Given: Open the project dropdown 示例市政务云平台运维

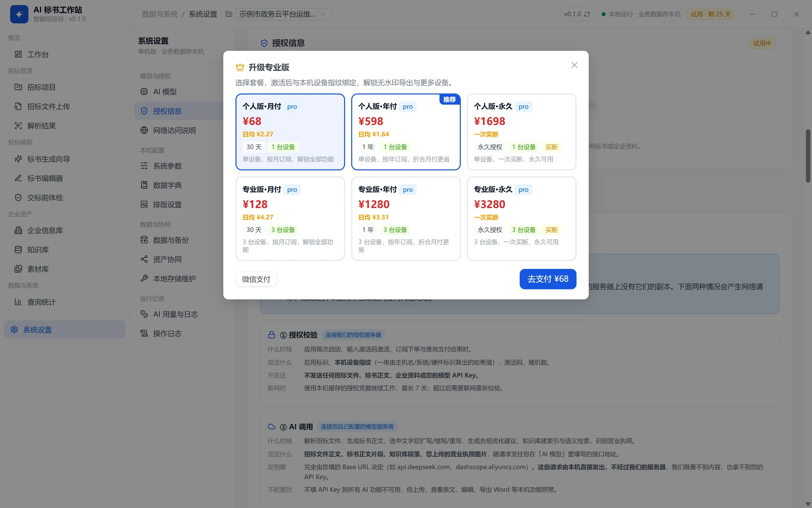Looking at the screenshot, I should click(x=283, y=14).
